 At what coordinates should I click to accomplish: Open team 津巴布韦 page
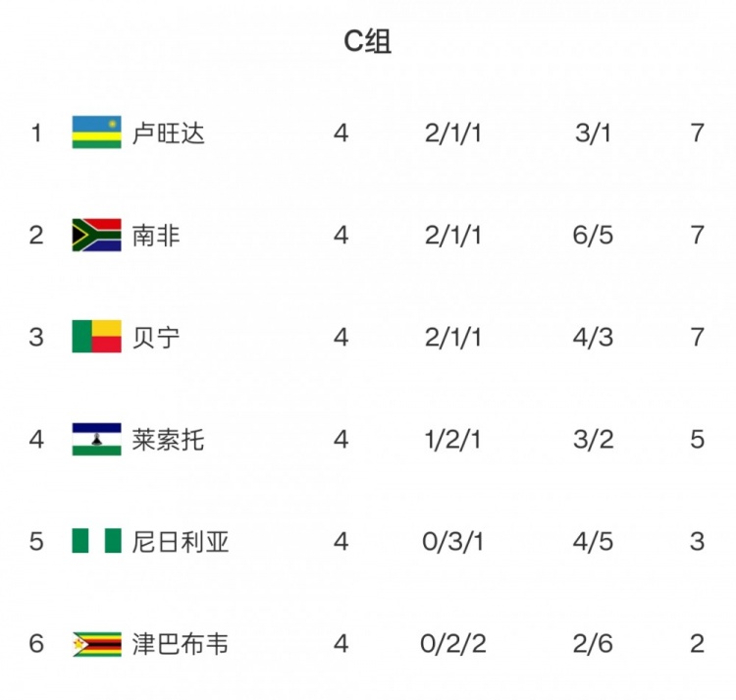[181, 643]
